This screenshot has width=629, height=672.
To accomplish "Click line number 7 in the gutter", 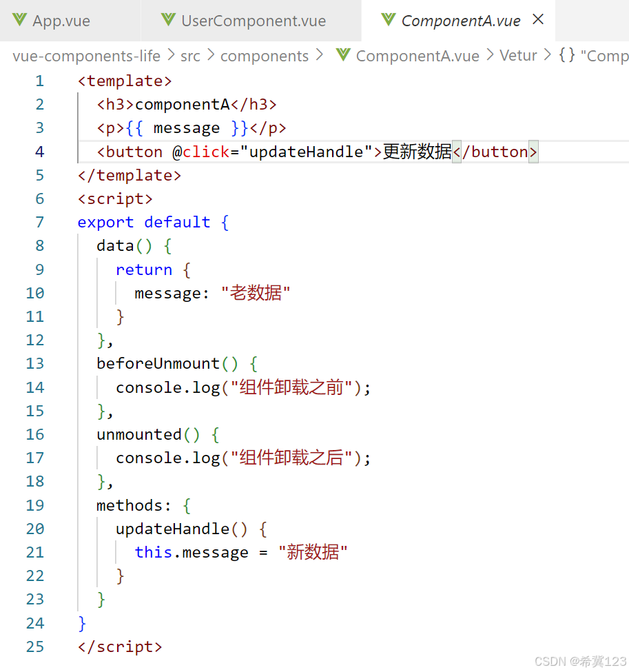I will [39, 223].
